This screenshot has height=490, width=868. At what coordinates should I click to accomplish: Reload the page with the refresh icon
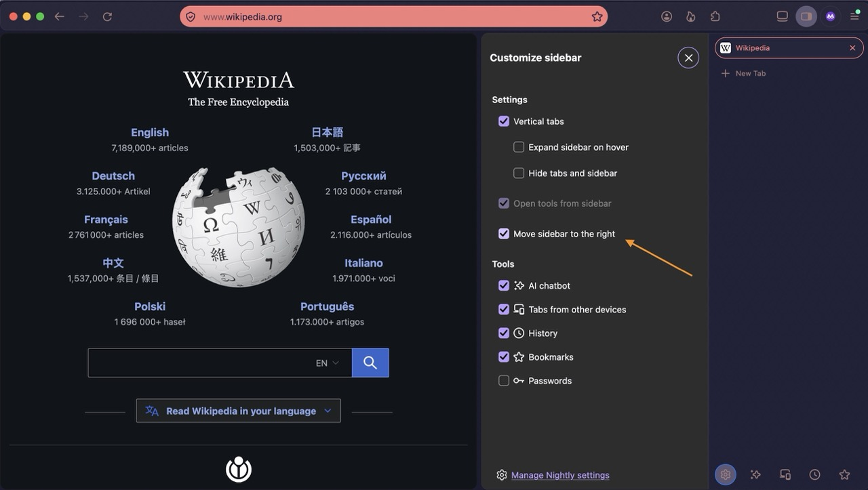[x=107, y=16]
